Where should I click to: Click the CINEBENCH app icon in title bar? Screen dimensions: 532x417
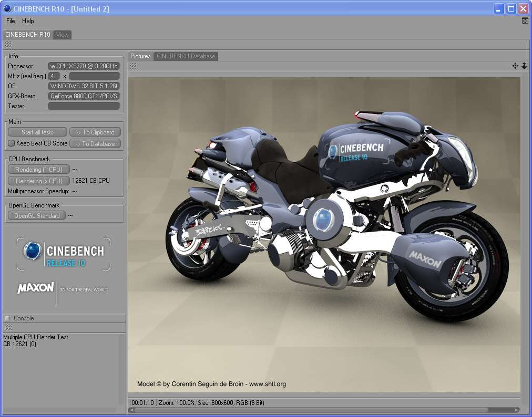(x=7, y=8)
